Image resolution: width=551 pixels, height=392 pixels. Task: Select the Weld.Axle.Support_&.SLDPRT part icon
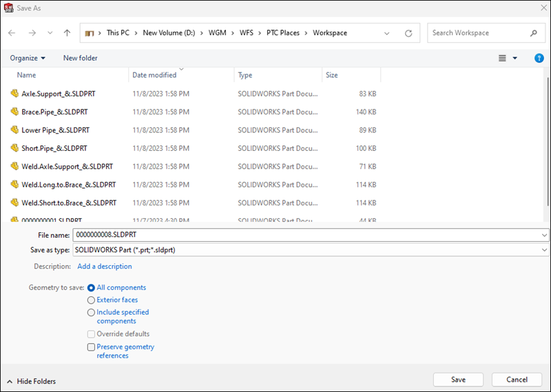click(14, 166)
